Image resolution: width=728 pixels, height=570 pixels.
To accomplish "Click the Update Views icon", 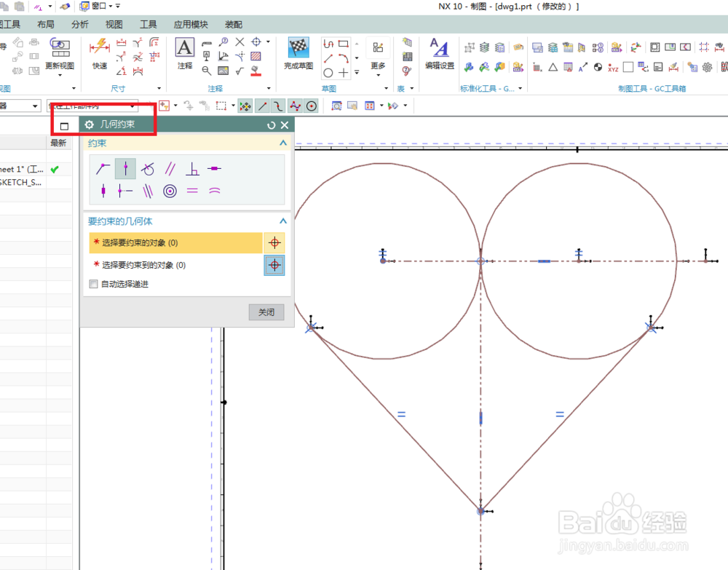I will pos(60,48).
